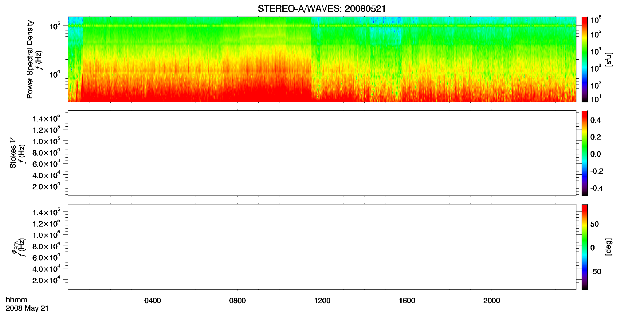Image resolution: width=644 pixels, height=332 pixels.
Task: Click the 10^1 label on sfu colorbar
Action: 596,99
